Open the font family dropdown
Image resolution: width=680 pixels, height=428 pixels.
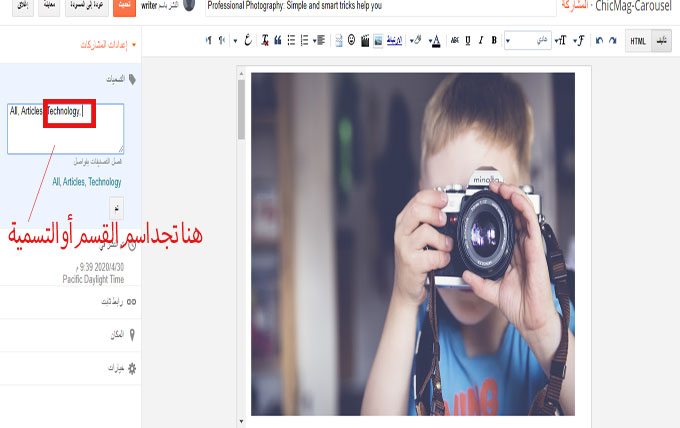(579, 40)
